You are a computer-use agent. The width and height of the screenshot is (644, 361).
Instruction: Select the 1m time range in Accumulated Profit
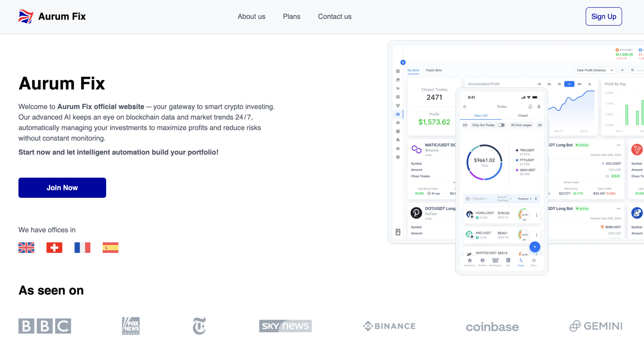(x=569, y=84)
